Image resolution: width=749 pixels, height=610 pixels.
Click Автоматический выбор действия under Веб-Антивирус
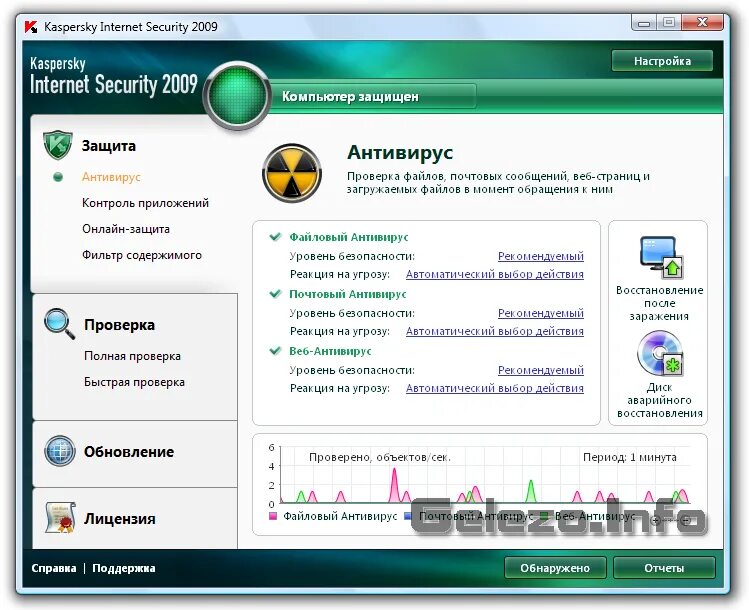pyautogui.click(x=495, y=388)
